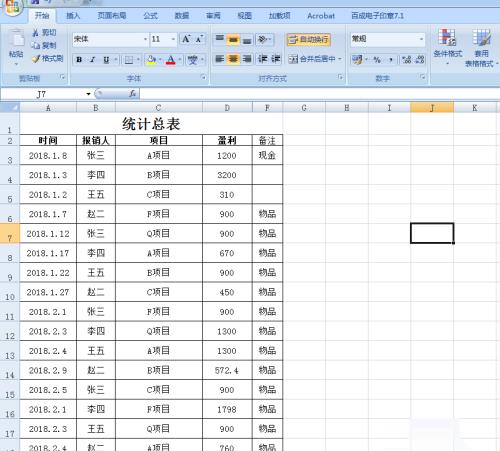Open fill color dropdown arrow
This screenshot has width=500, height=451.
160,60
